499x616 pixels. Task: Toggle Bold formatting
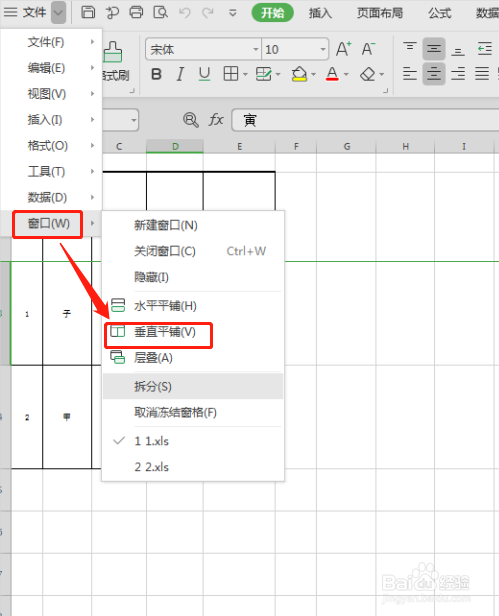pos(156,74)
